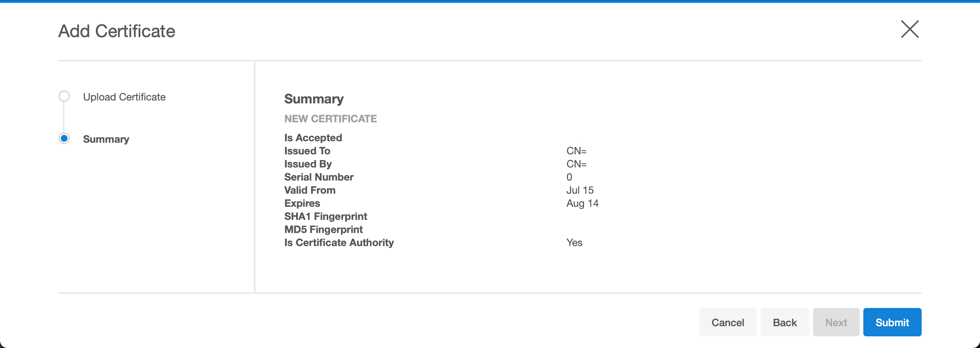This screenshot has width=980, height=348.
Task: Click the Add Certificate dialog title
Action: (x=116, y=31)
